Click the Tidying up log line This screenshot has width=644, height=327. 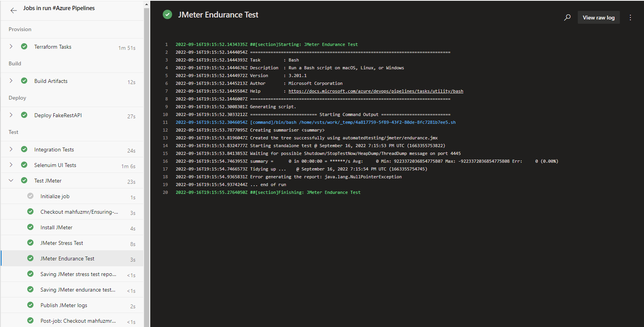pyautogui.click(x=301, y=169)
